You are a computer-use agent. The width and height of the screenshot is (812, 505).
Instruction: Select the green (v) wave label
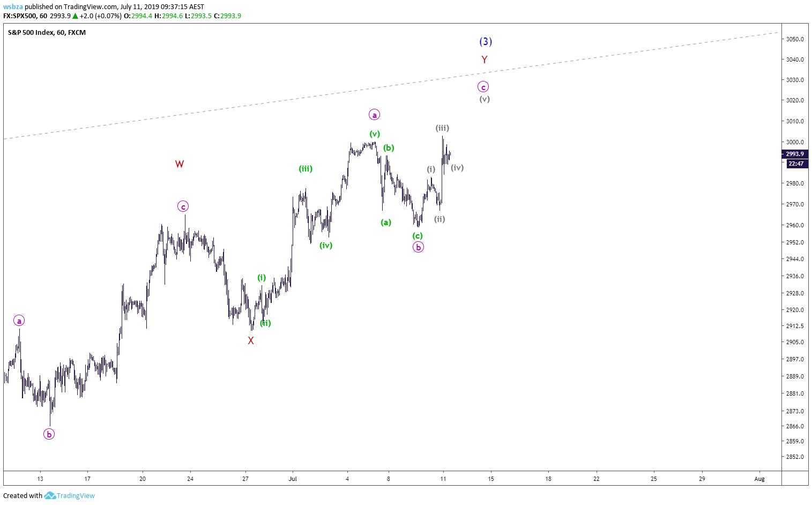tap(375, 134)
